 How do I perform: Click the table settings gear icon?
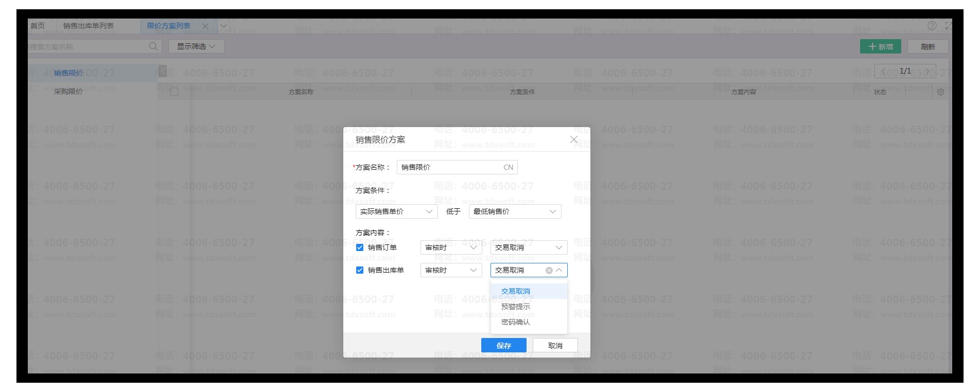click(x=940, y=92)
